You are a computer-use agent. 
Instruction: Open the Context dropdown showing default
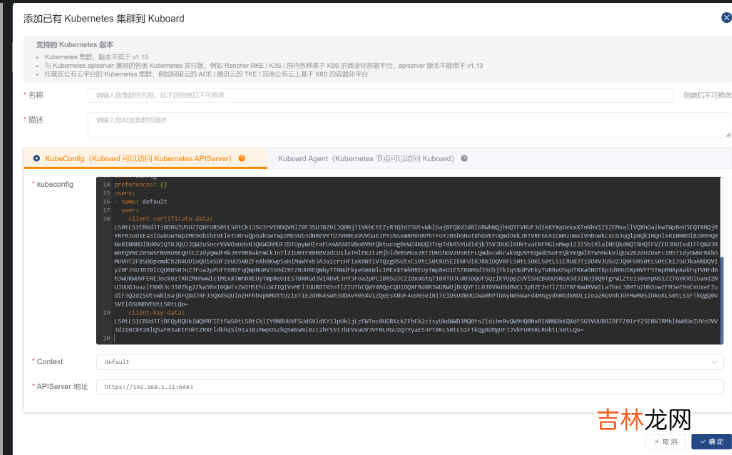pos(400,361)
